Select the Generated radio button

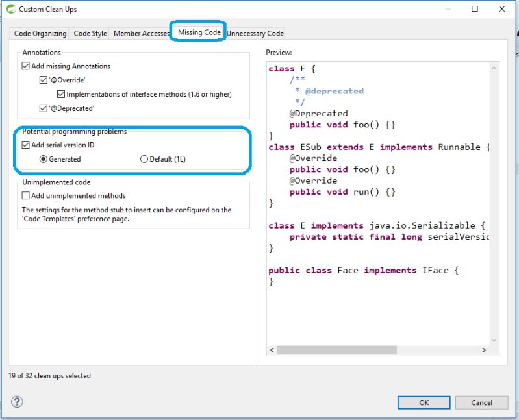43,159
